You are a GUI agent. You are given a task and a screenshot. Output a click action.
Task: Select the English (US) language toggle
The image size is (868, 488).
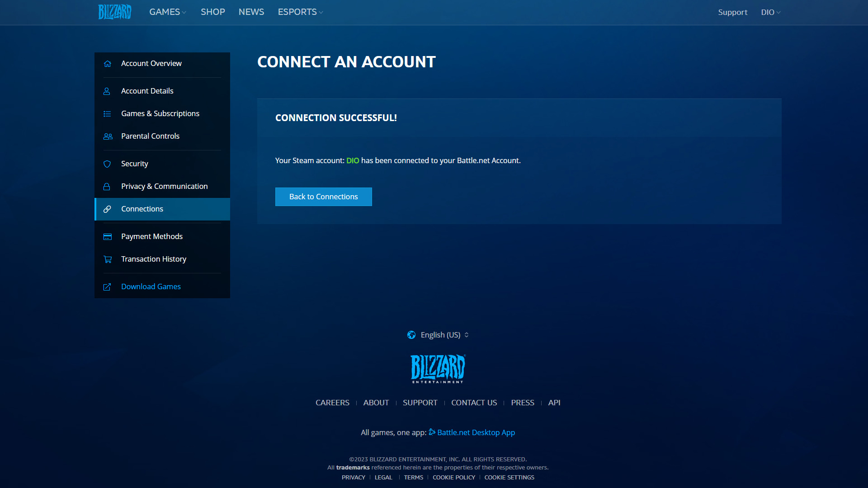(x=438, y=335)
